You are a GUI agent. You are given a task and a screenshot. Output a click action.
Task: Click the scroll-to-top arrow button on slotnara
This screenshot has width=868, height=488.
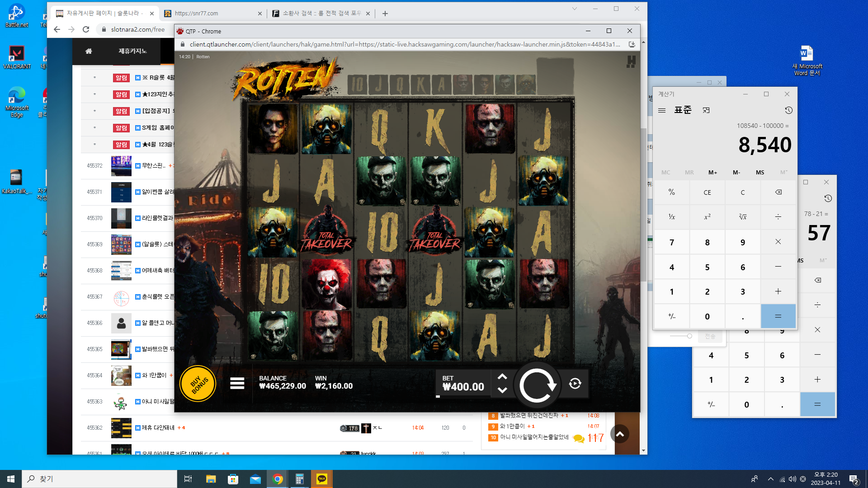point(620,434)
